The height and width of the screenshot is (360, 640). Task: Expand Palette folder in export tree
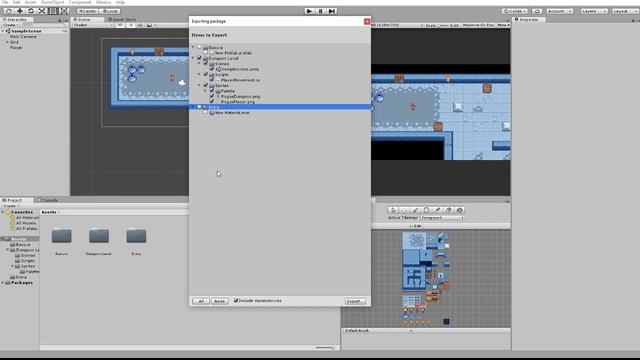(x=206, y=91)
